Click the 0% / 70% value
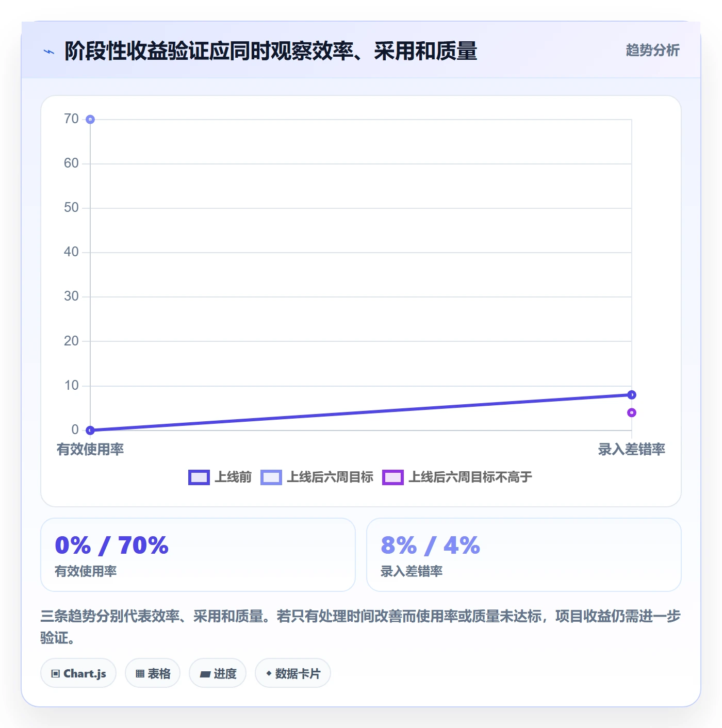 click(111, 545)
